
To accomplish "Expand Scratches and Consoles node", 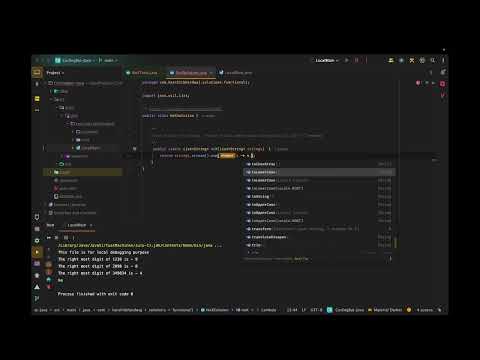I will [x=46, y=213].
